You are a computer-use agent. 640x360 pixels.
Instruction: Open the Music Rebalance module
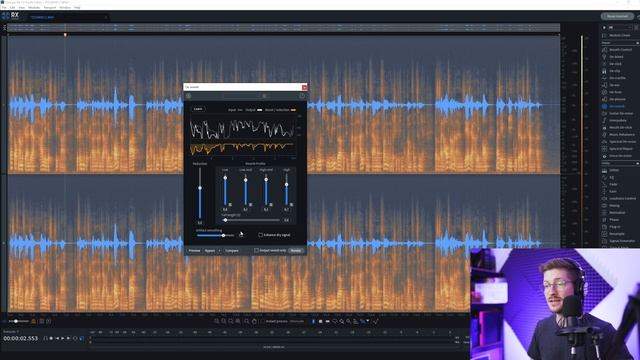click(622, 135)
